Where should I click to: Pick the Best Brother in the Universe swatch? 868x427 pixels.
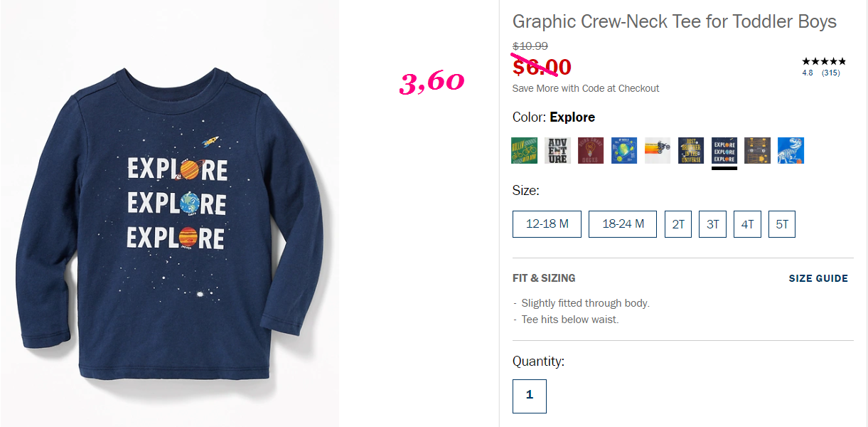(x=691, y=150)
